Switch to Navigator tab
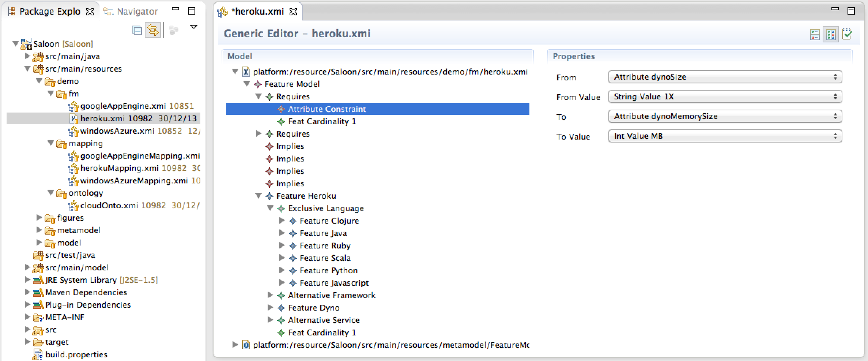 pyautogui.click(x=131, y=12)
